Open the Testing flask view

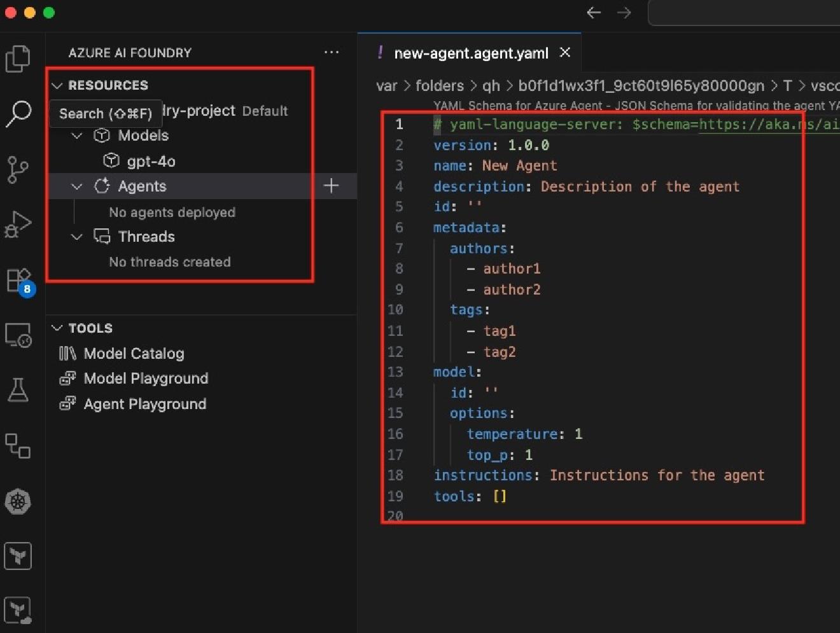(18, 389)
